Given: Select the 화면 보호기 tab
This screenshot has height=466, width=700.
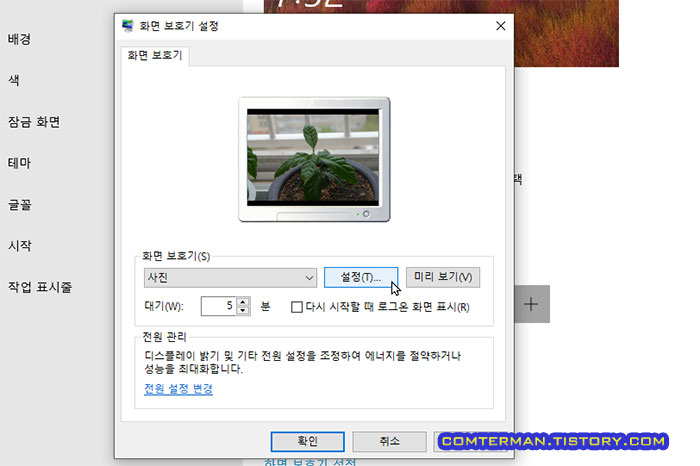Looking at the screenshot, I should (155, 55).
